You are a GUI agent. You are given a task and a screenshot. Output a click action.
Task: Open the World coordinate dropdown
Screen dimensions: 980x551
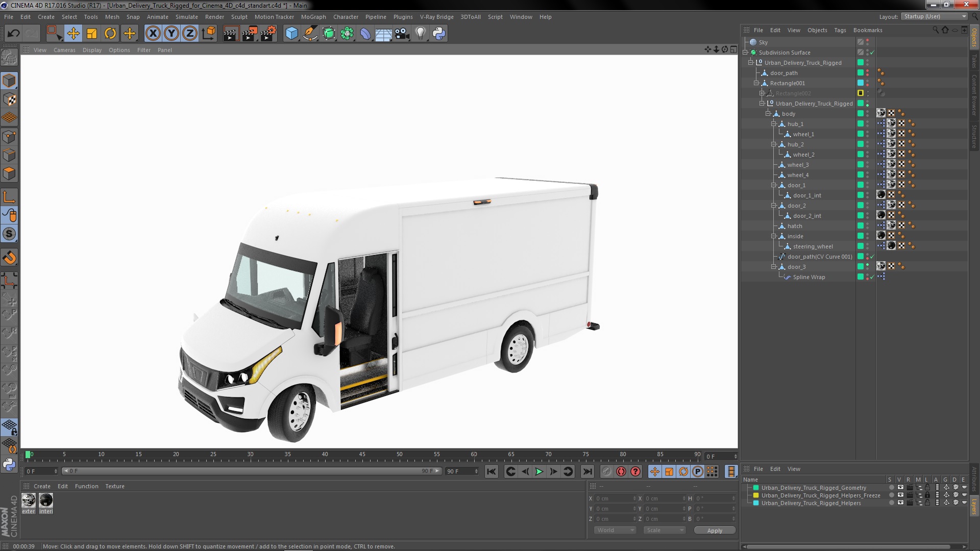tap(615, 530)
